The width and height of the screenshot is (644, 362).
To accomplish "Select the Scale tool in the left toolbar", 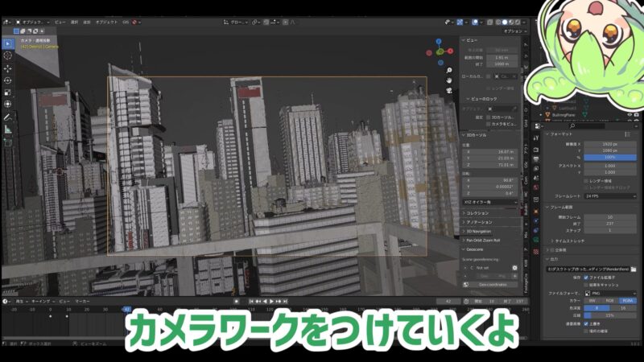I will (8, 92).
